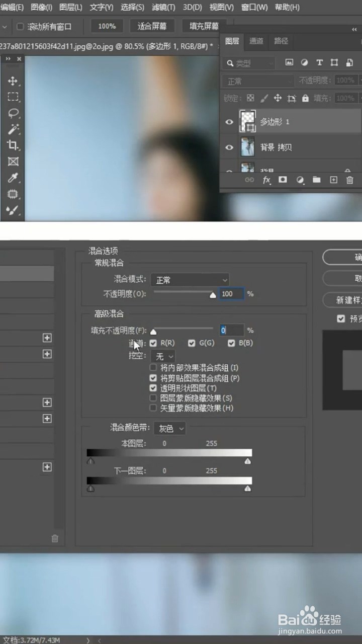Select the Spot Healing Brush tool
Image resolution: width=362 pixels, height=644 pixels.
pyautogui.click(x=13, y=194)
